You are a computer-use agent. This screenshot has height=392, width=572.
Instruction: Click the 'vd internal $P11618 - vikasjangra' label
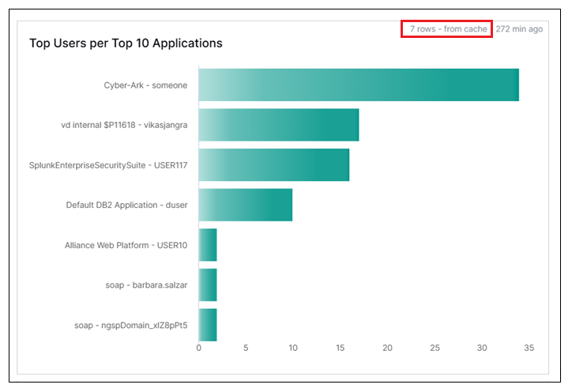coord(124,125)
